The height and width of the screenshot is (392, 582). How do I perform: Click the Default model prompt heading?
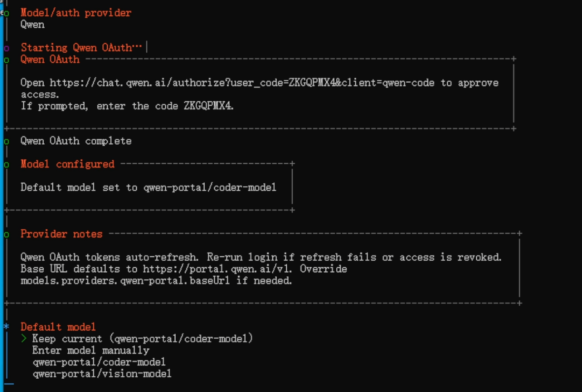58,327
